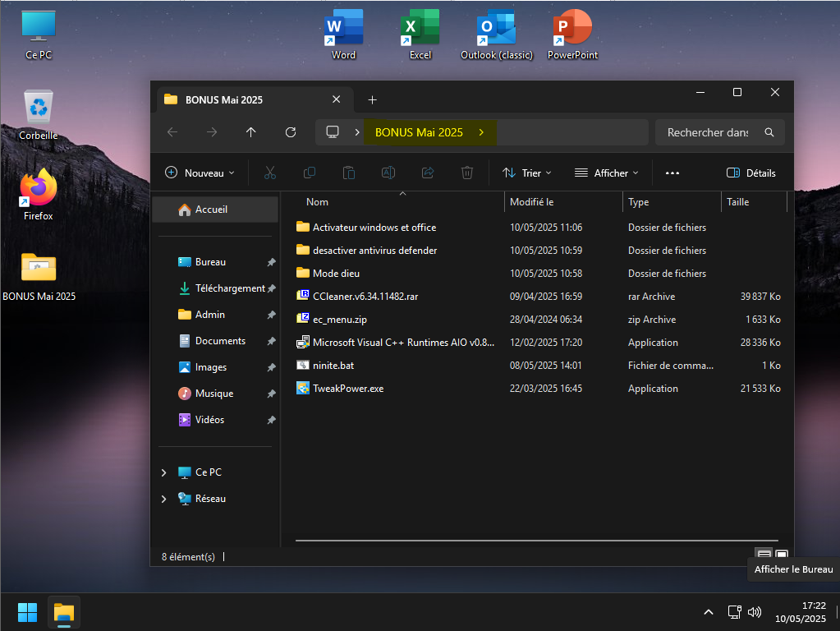Screen dimensions: 840x631
Task: Close the BONUS Mai 2025 tab
Action: coord(337,99)
